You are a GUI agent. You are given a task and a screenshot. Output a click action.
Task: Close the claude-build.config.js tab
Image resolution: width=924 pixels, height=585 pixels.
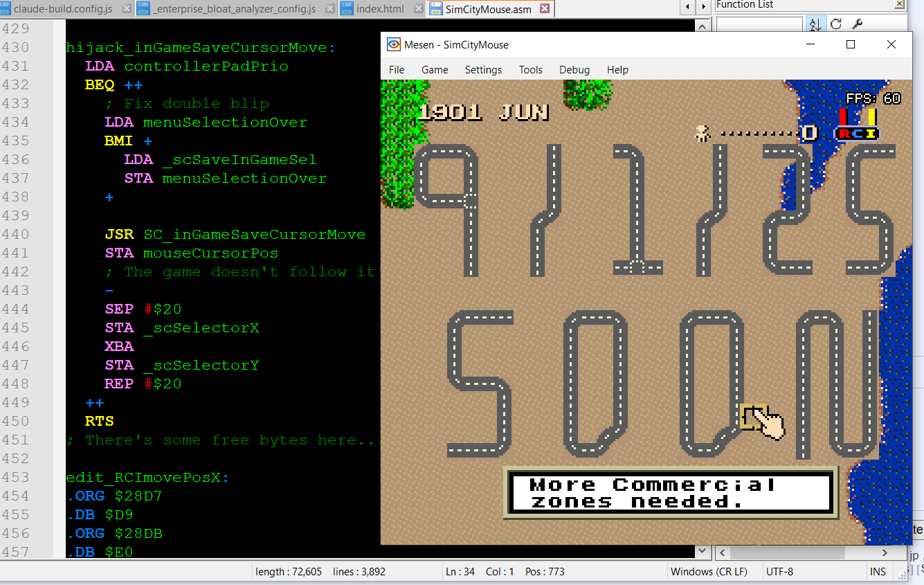(x=125, y=9)
